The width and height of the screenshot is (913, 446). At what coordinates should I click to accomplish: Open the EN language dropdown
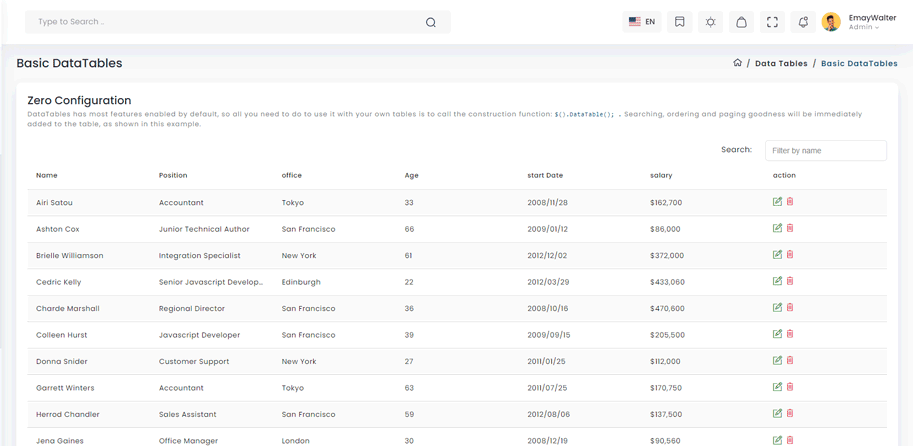coord(641,22)
